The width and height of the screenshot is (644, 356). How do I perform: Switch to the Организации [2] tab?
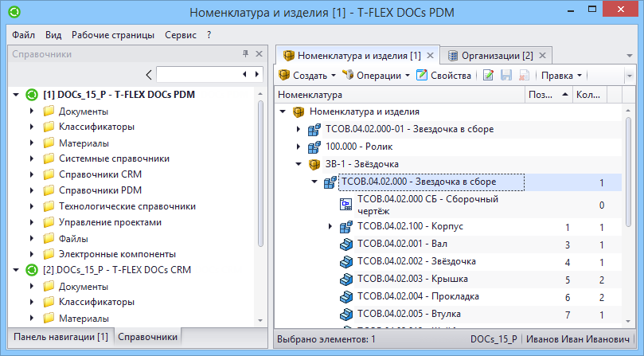(x=497, y=56)
